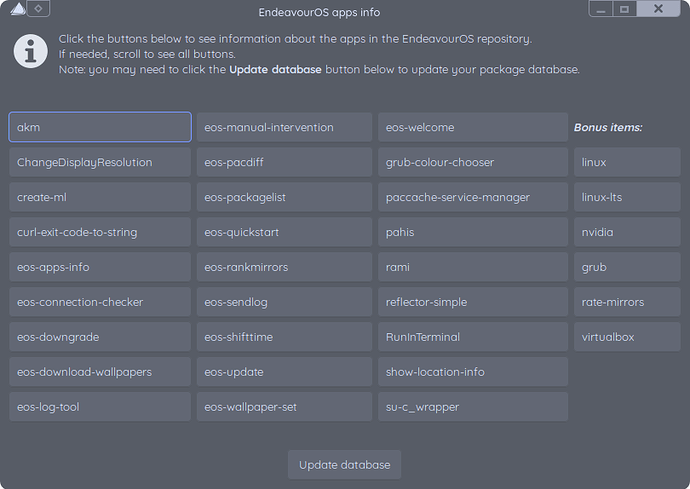
Task: Open eos-connection-checker info
Action: click(100, 302)
